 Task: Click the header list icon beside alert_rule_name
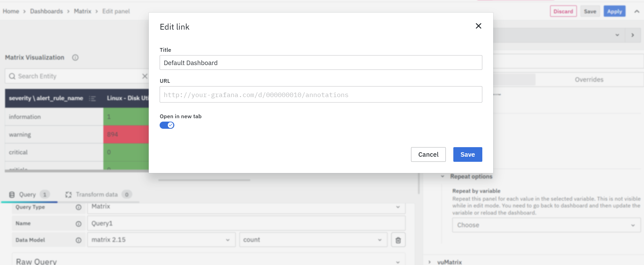92,98
